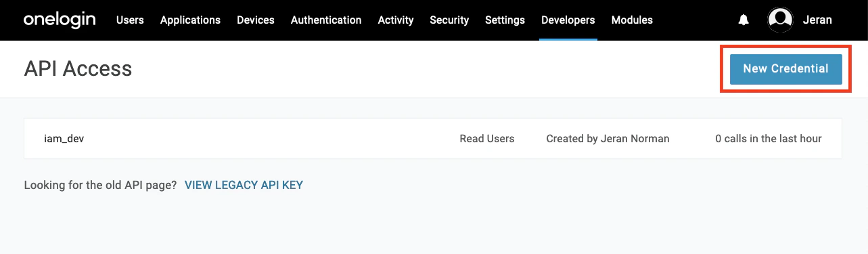868x254 pixels.
Task: Open the Activity menu
Action: pyautogui.click(x=396, y=20)
